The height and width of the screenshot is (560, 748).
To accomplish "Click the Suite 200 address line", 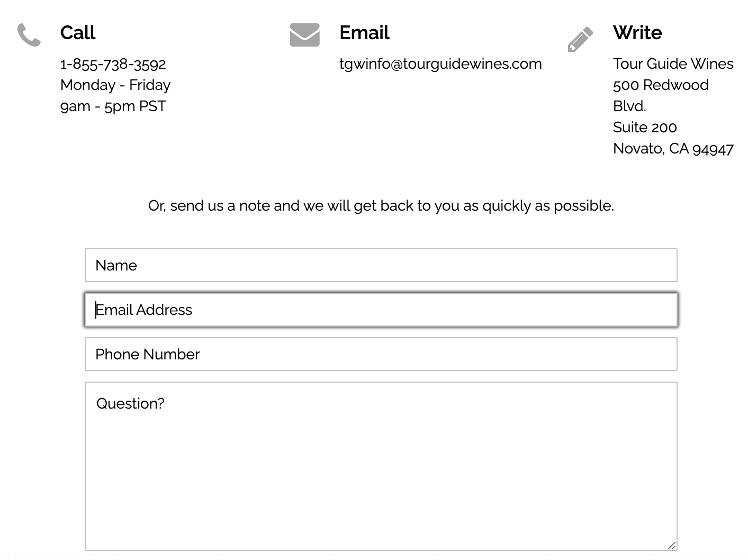I will pos(645,128).
